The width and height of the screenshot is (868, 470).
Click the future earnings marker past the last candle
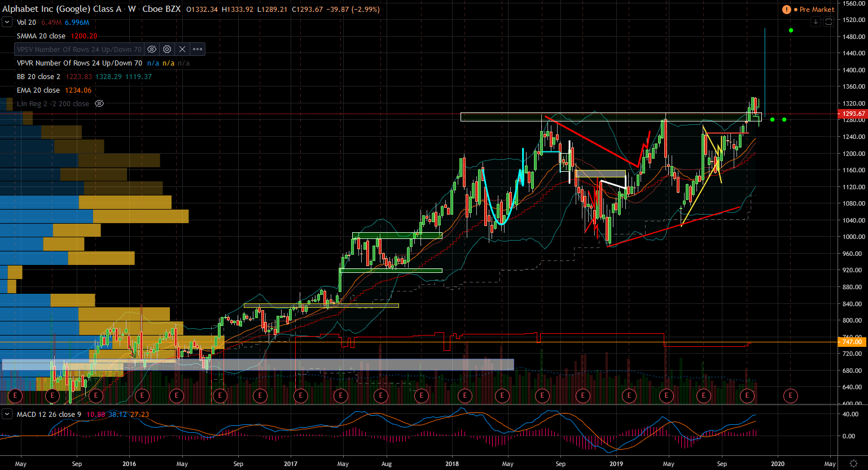click(x=790, y=395)
